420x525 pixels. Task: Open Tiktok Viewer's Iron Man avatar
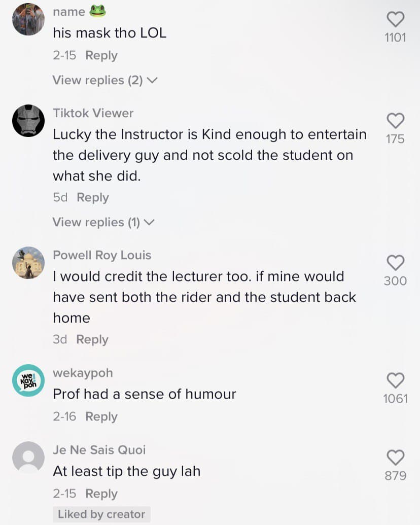[x=28, y=121]
